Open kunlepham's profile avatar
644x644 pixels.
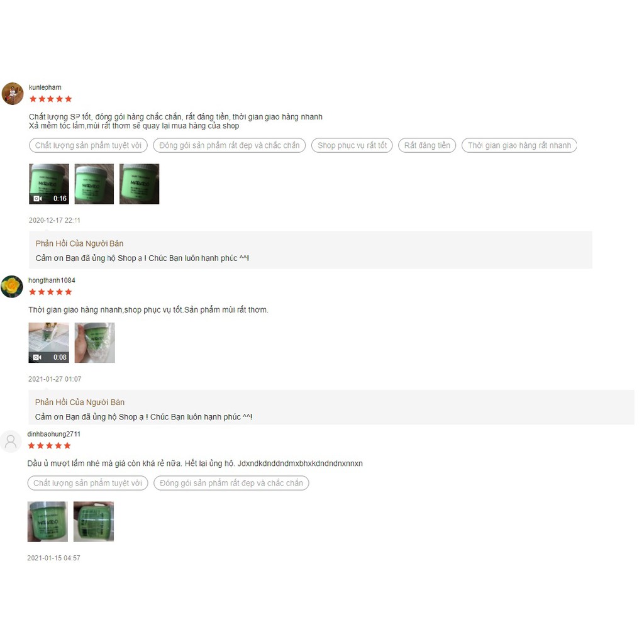[x=13, y=94]
